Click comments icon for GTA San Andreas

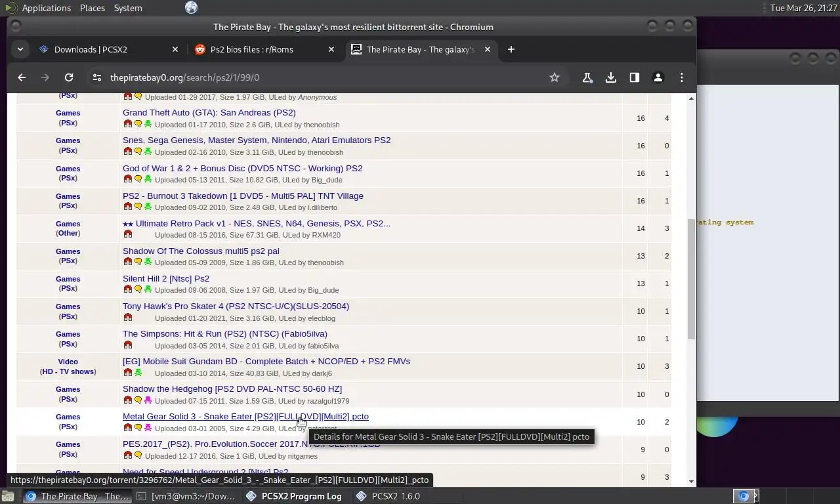(x=138, y=124)
